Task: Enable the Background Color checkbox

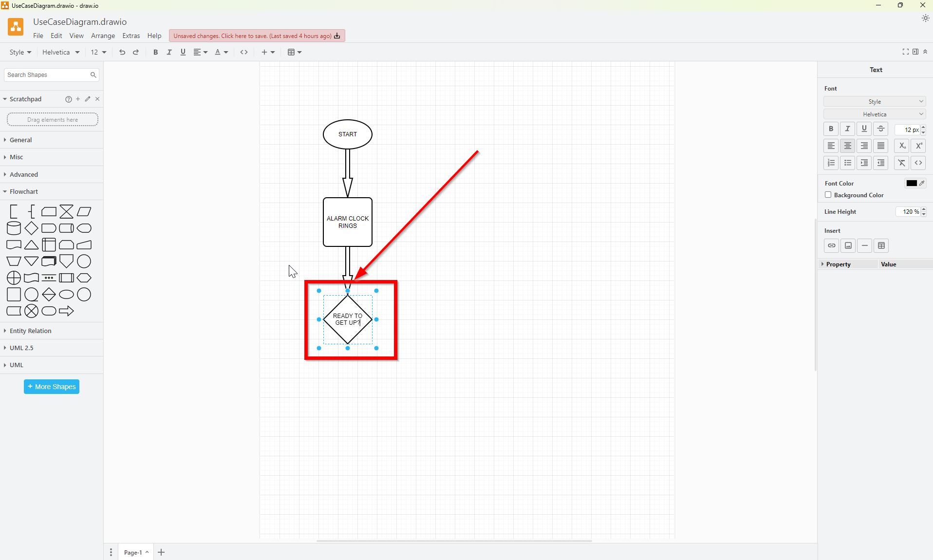Action: (x=828, y=195)
